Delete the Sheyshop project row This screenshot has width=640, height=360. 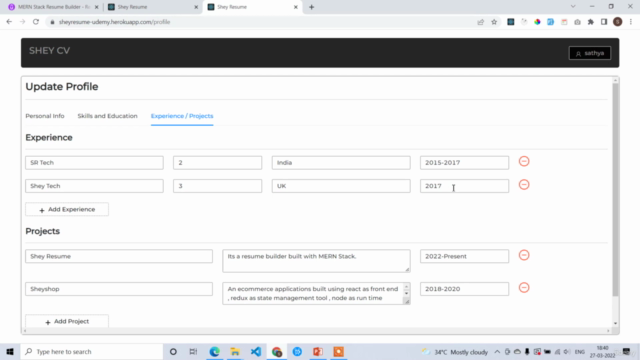(x=524, y=288)
